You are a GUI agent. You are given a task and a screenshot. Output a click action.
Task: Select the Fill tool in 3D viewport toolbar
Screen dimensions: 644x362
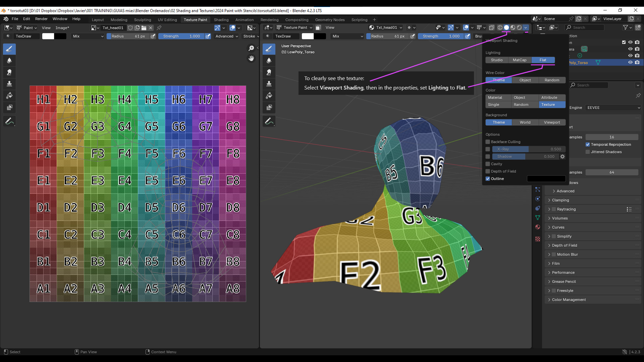[269, 96]
